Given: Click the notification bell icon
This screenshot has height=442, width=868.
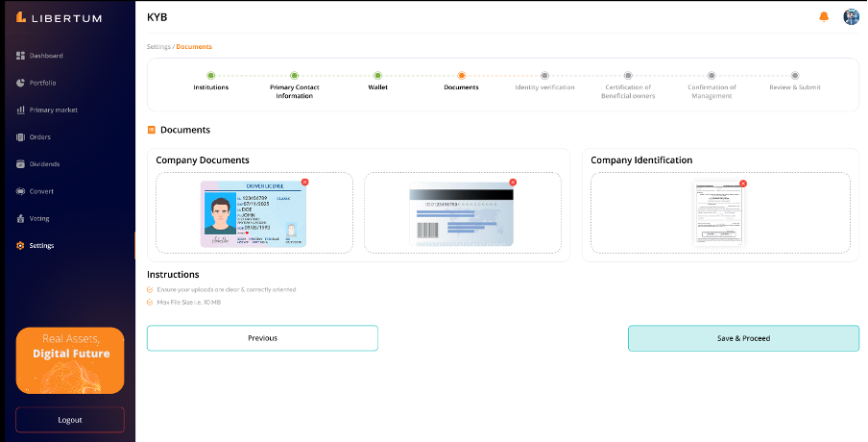Looking at the screenshot, I should pyautogui.click(x=824, y=17).
